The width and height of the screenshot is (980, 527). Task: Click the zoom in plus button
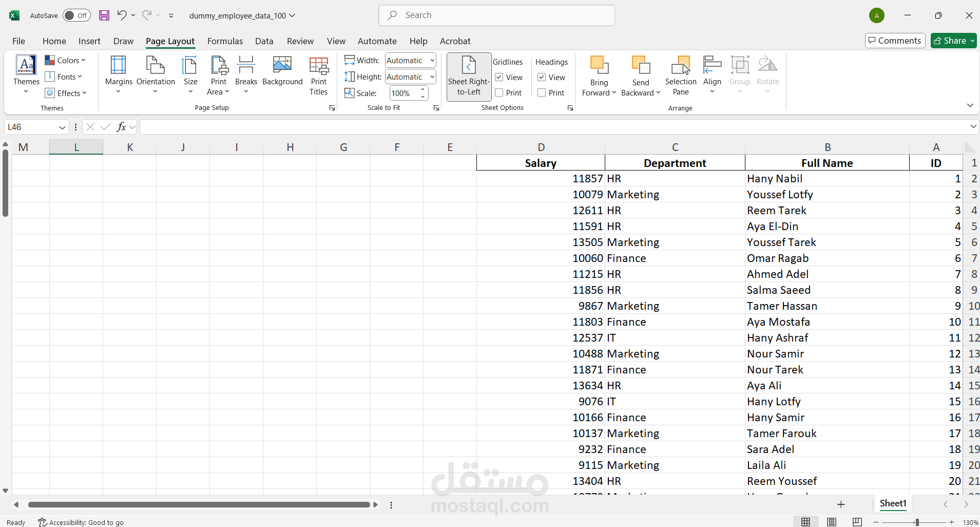(952, 522)
